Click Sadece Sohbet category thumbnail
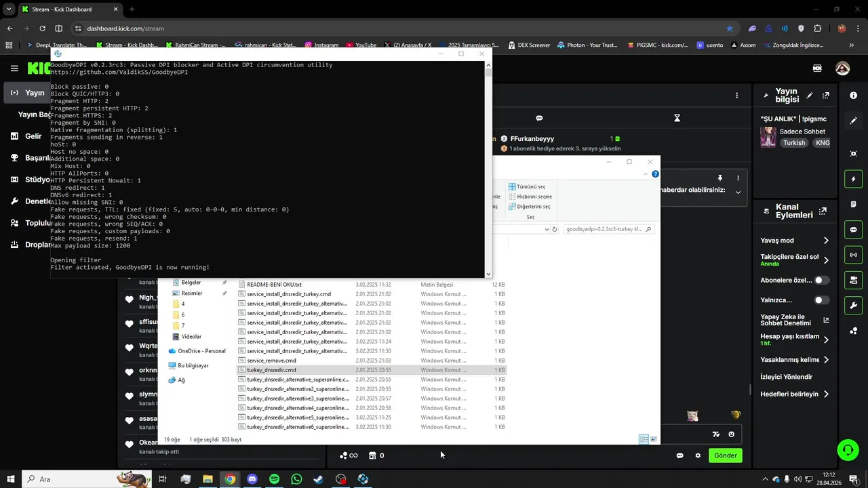 (768, 137)
